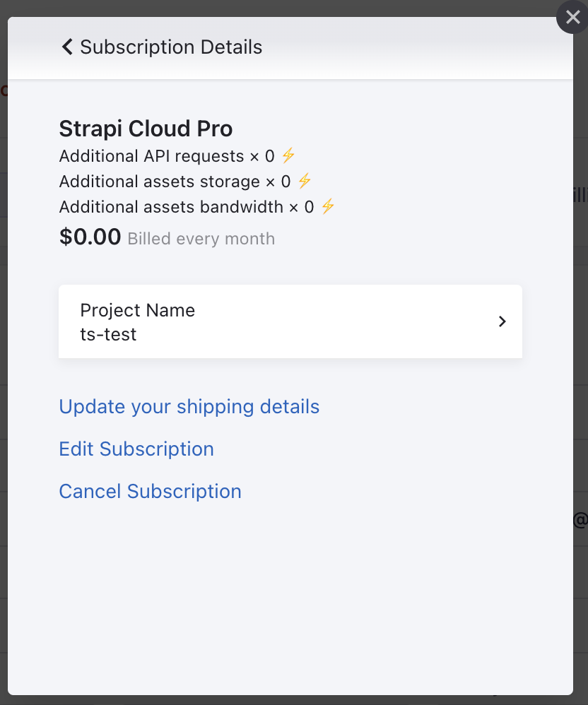Select the Additional API requests line
This screenshot has height=705, width=588.
[166, 156]
